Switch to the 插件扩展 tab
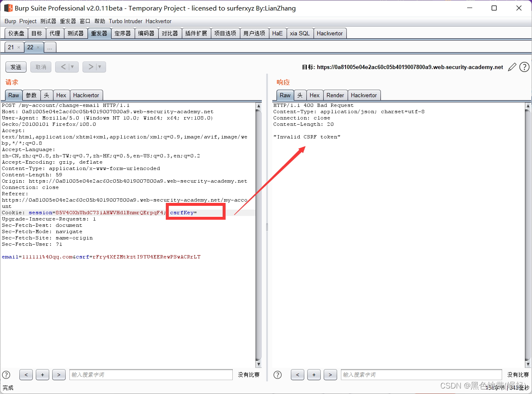This screenshot has width=532, height=394. [196, 33]
